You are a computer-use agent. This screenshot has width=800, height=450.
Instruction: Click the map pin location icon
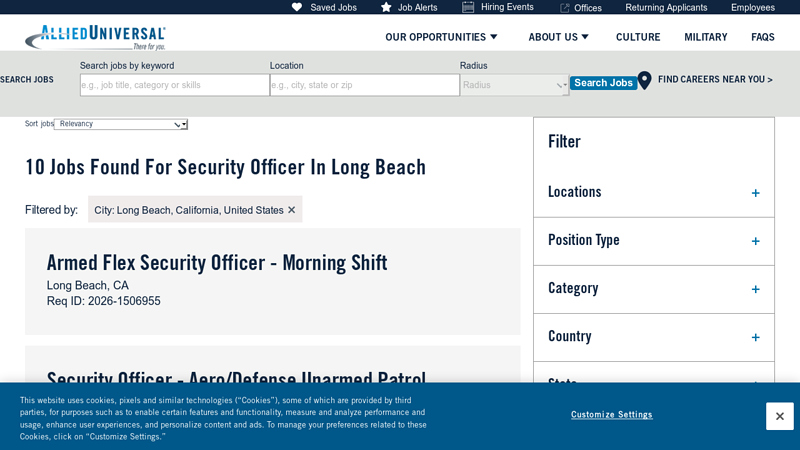point(644,80)
